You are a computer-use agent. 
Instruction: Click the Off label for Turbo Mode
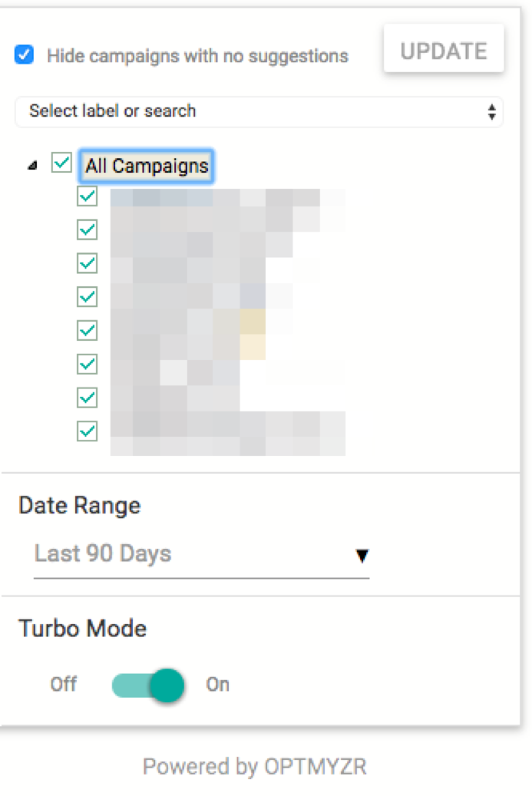pyautogui.click(x=64, y=684)
